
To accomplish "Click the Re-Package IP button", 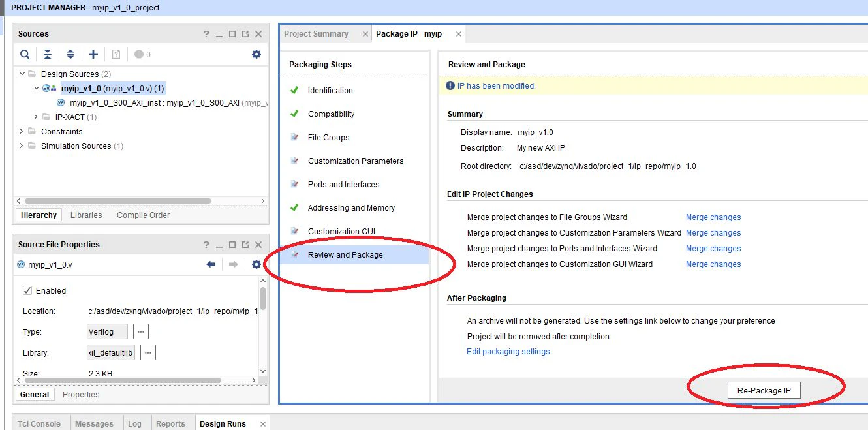I will tap(764, 391).
